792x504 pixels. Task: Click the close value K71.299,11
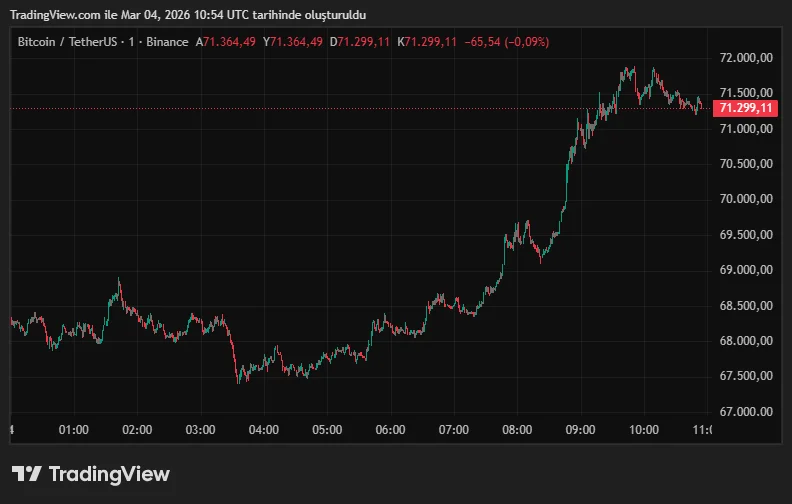(427, 42)
